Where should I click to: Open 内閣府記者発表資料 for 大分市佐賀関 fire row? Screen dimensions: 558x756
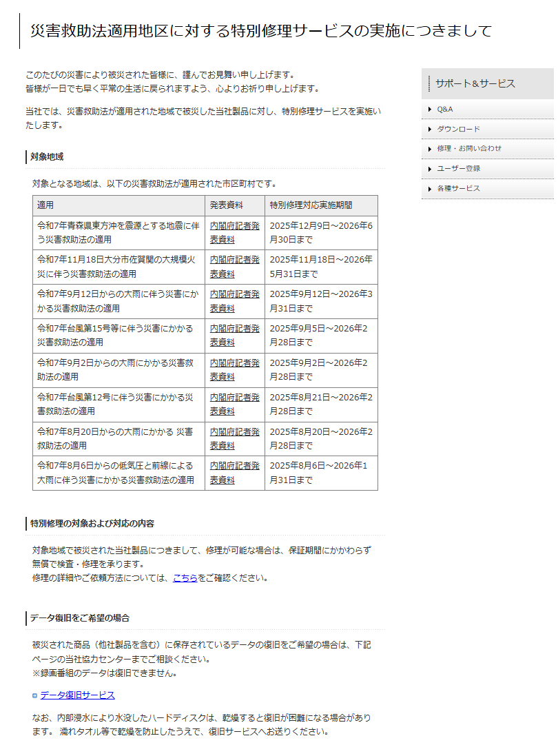tap(235, 267)
